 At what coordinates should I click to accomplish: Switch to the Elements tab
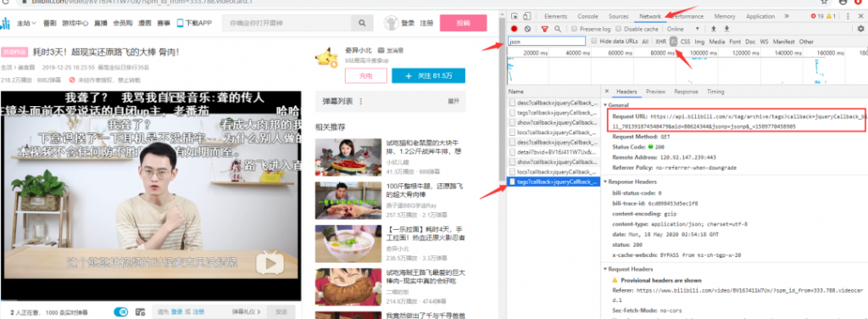[556, 17]
